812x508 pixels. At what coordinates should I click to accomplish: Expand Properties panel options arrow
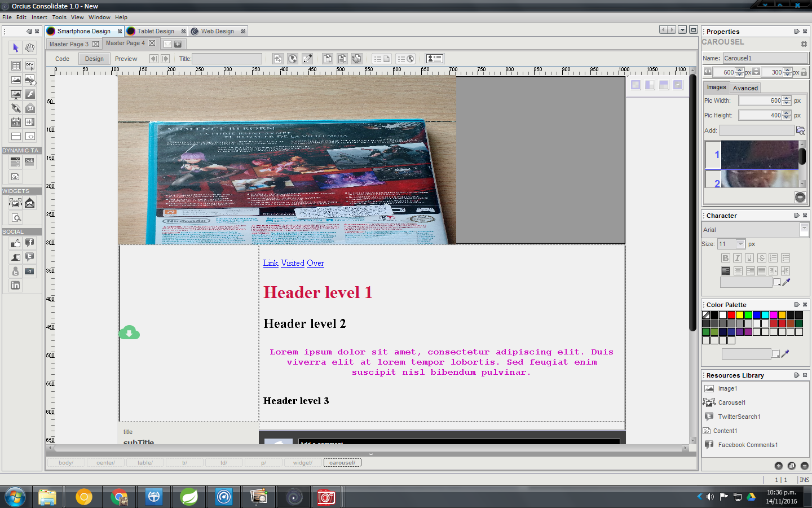[797, 32]
